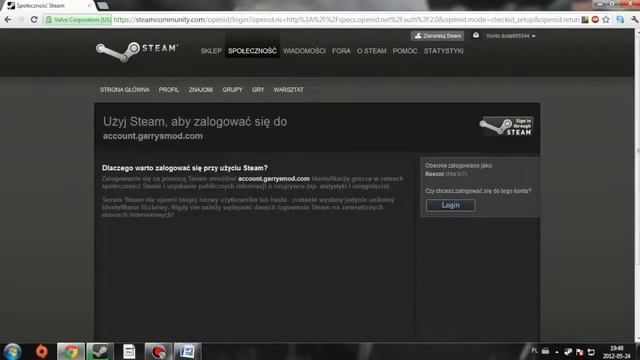Click the 'not you?' link beside Roozor

pos(456,174)
